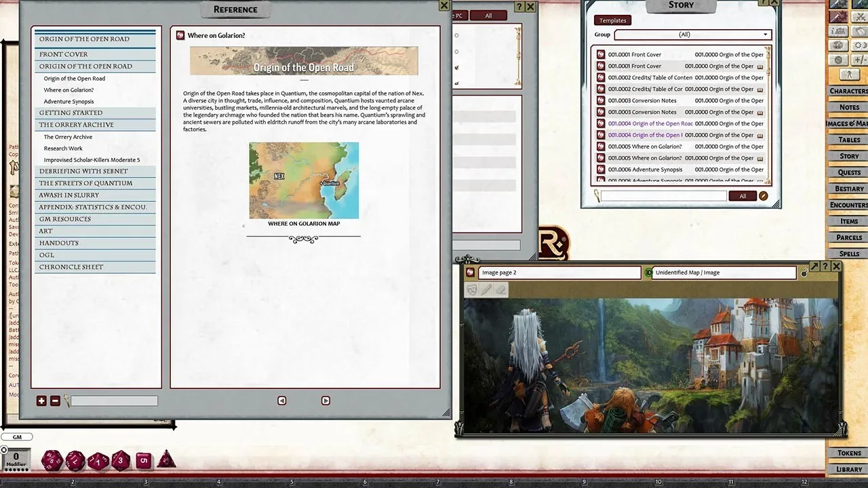Expand The Streets of Quantium section
The image size is (868, 488).
click(96, 183)
